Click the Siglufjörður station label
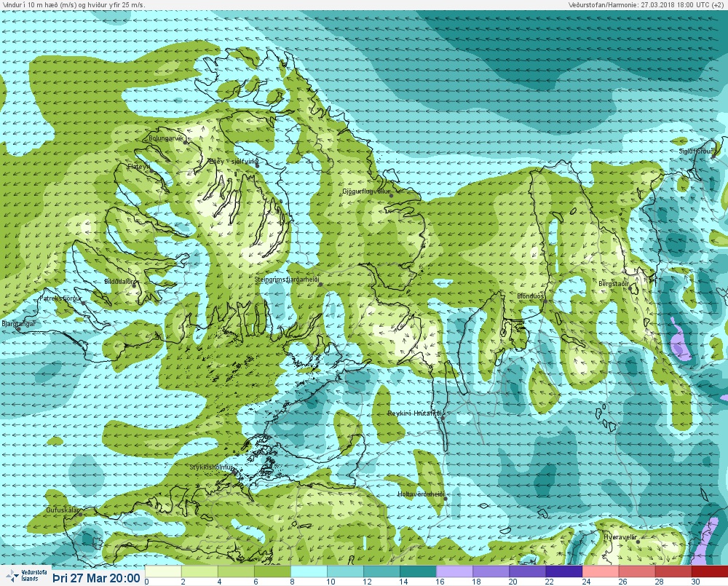This screenshot has height=586, width=728. click(x=695, y=151)
